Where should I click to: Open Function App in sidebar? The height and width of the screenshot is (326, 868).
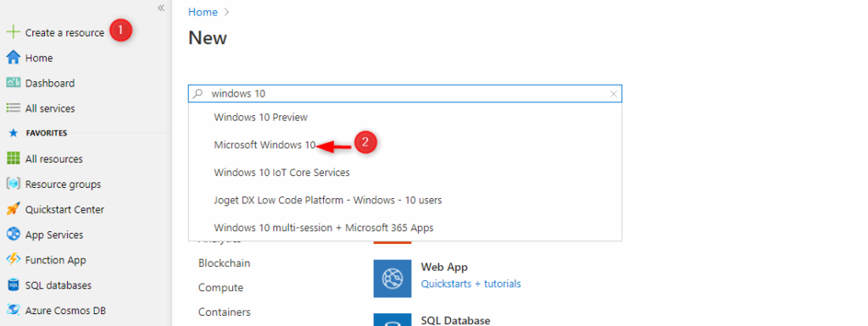tap(55, 260)
